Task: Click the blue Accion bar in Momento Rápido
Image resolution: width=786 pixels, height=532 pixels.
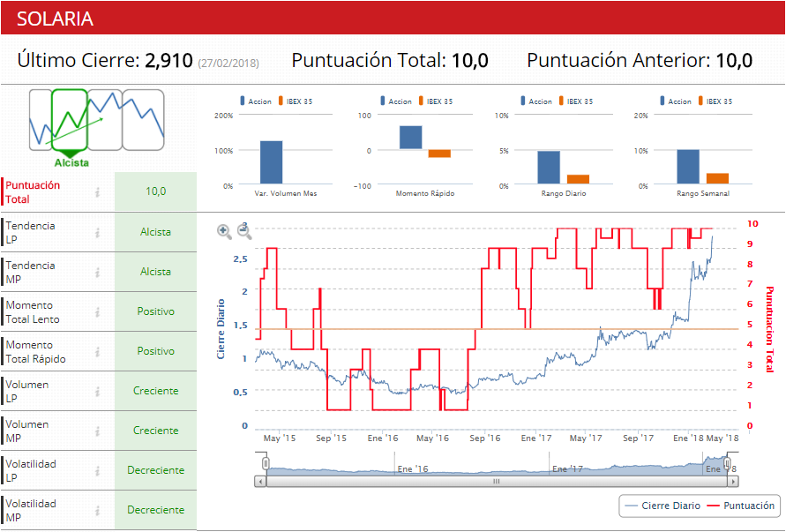Action: pos(410,138)
